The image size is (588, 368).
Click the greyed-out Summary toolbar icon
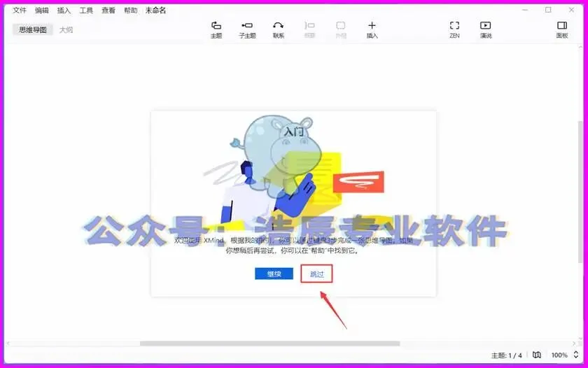(x=309, y=29)
